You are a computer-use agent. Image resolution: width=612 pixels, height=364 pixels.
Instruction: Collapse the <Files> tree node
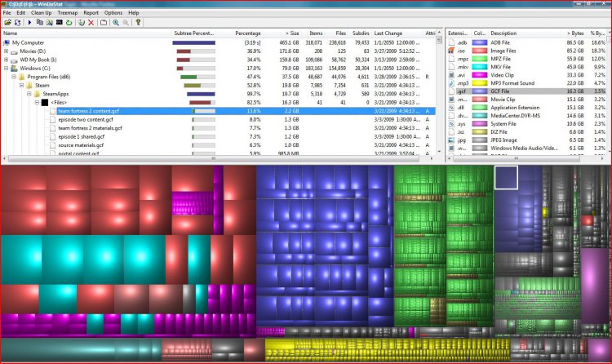pyautogui.click(x=37, y=102)
